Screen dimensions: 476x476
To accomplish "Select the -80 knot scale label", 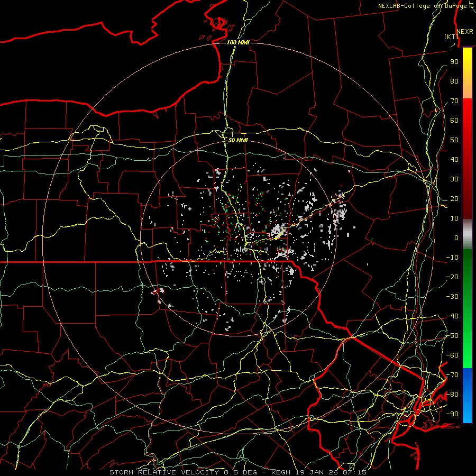I will (452, 395).
